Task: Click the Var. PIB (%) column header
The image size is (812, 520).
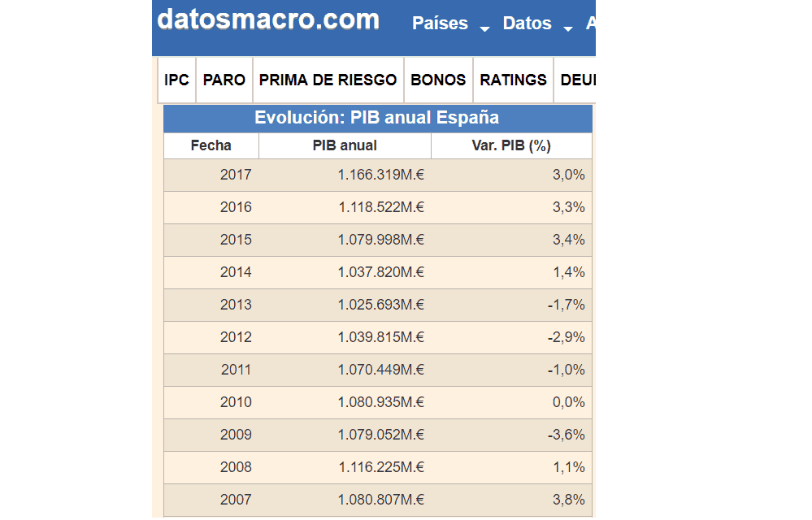Action: (x=511, y=145)
